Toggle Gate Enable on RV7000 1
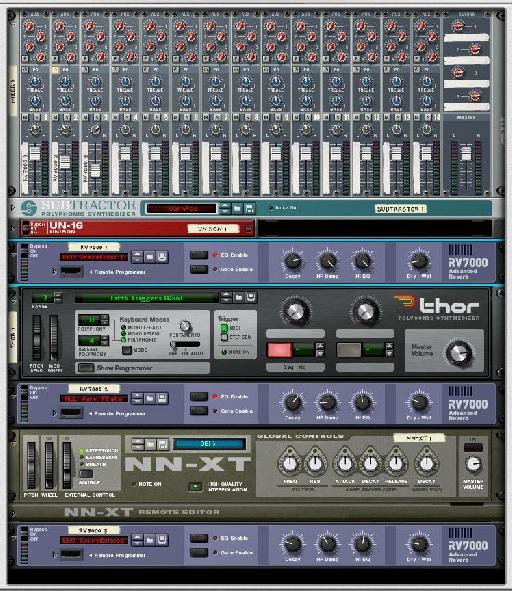 [199, 269]
